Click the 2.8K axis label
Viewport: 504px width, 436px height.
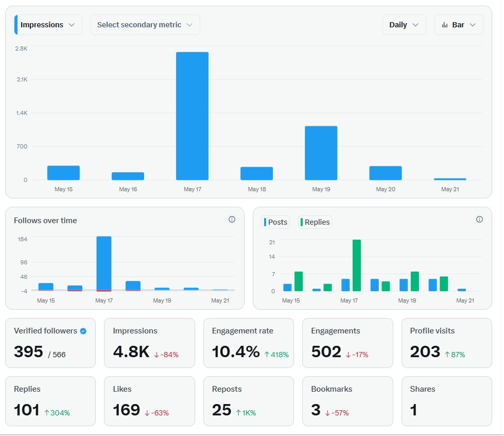coord(21,48)
